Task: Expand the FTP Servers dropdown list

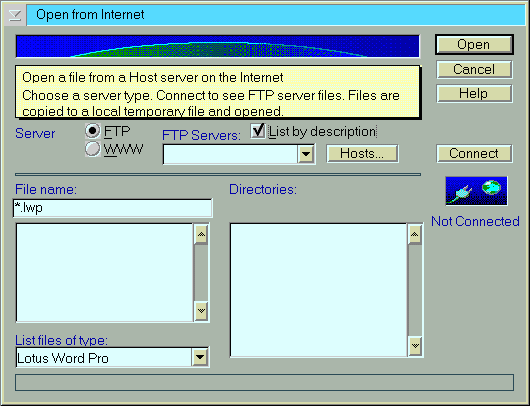Action: (x=306, y=154)
